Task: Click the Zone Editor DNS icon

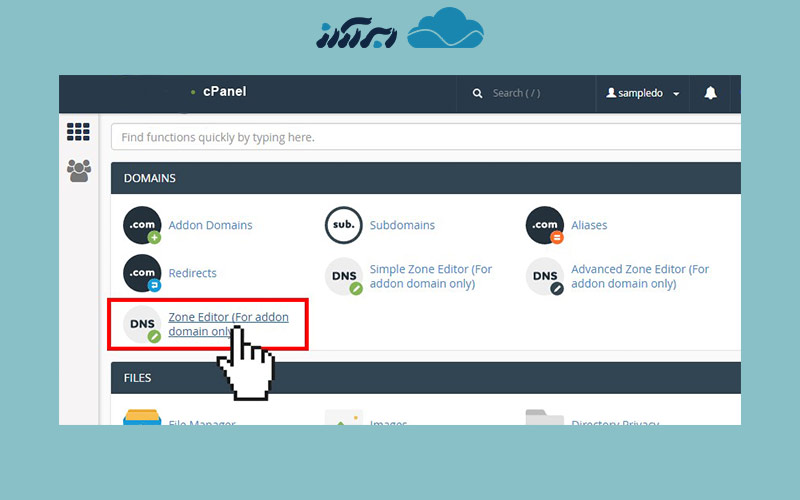Action: (142, 324)
